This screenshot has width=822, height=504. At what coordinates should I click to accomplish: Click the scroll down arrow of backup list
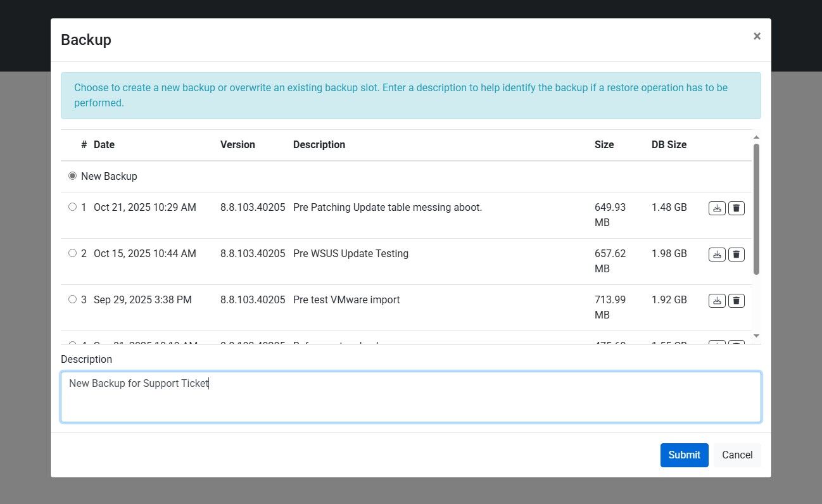tap(756, 336)
